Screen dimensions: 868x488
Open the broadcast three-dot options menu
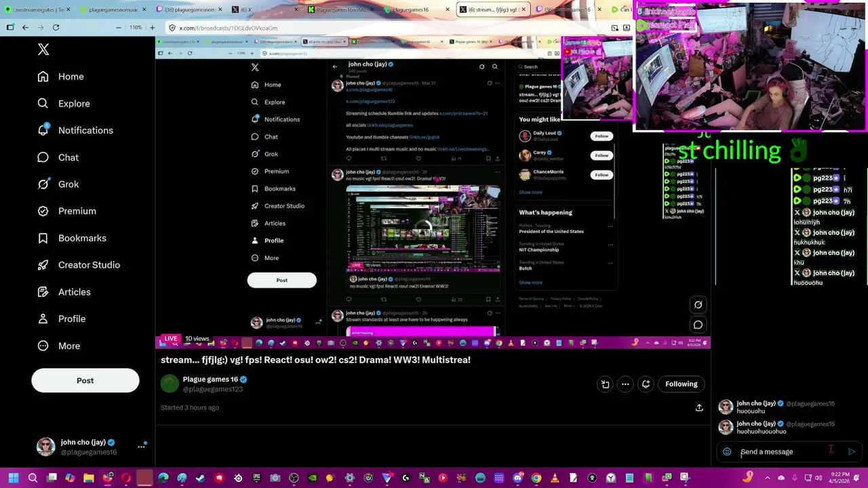click(x=625, y=384)
